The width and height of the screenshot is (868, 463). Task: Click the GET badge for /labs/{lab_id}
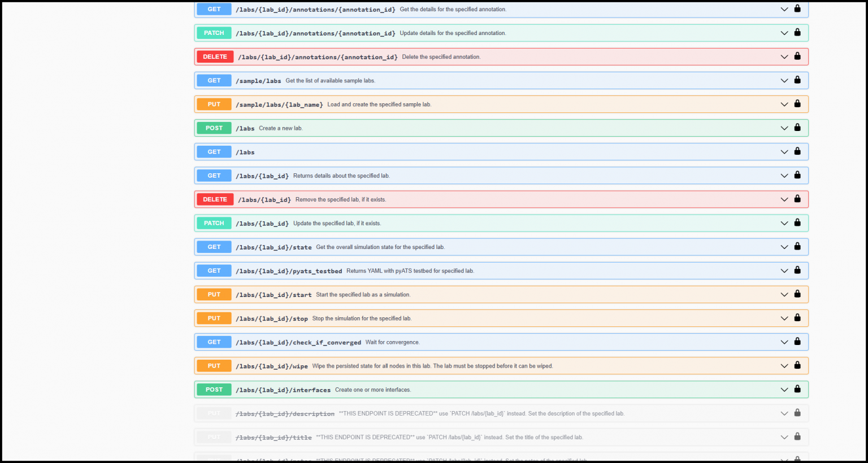click(213, 175)
